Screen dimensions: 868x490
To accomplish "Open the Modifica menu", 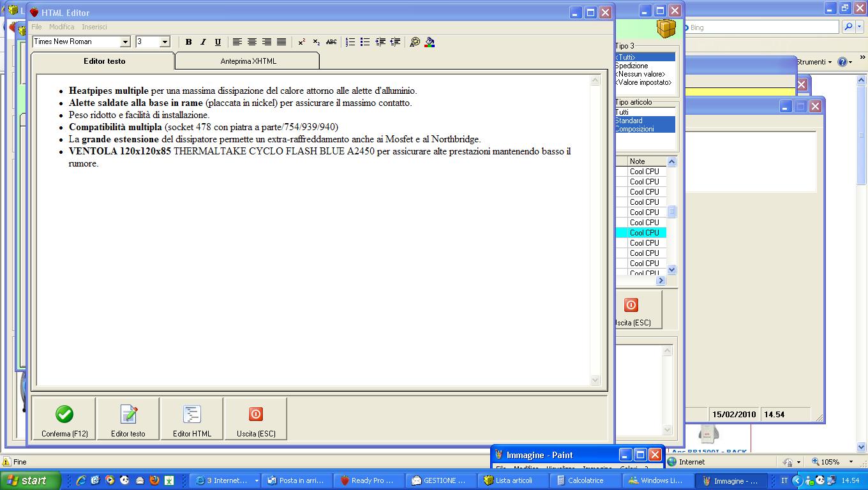I will [x=61, y=27].
